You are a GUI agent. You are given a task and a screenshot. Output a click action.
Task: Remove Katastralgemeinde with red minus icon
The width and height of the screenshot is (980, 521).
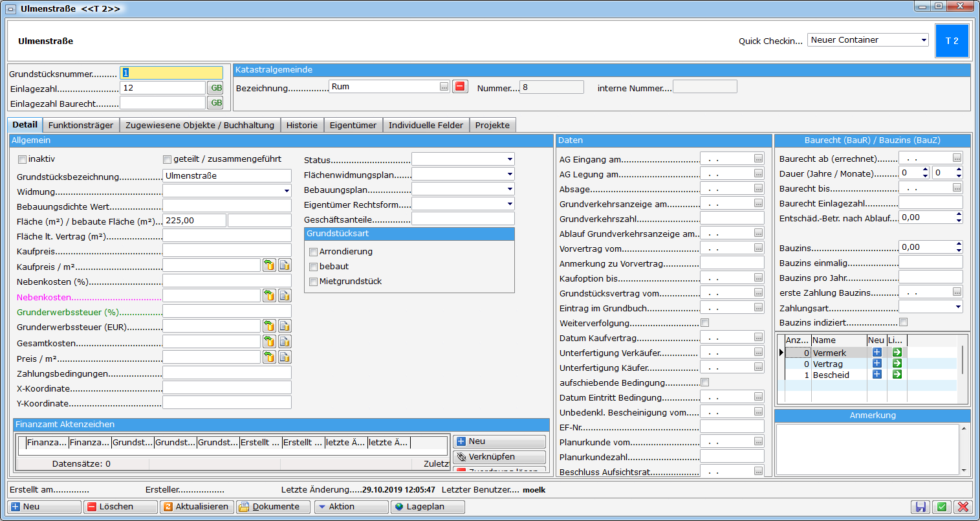460,87
